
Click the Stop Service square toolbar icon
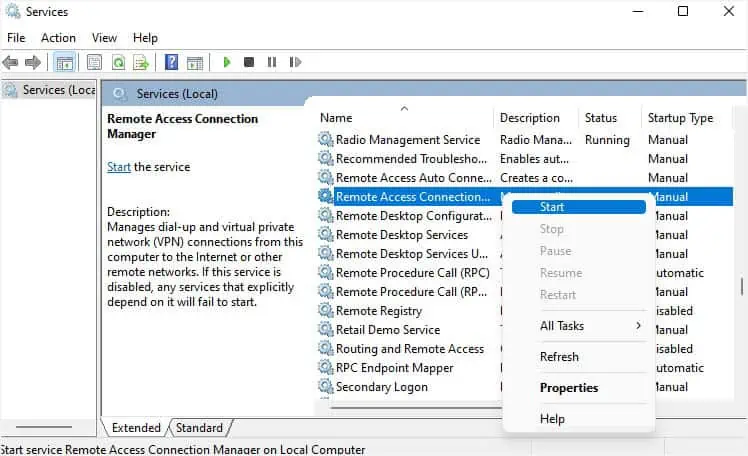[249, 62]
